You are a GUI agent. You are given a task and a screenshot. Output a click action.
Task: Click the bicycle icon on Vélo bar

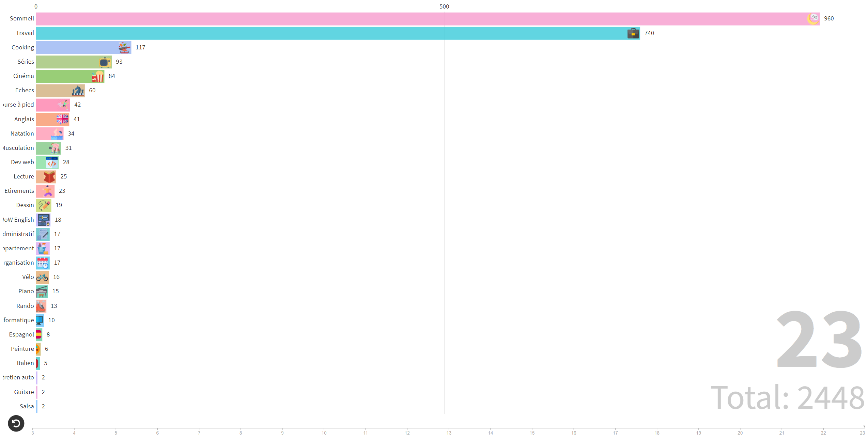point(42,277)
